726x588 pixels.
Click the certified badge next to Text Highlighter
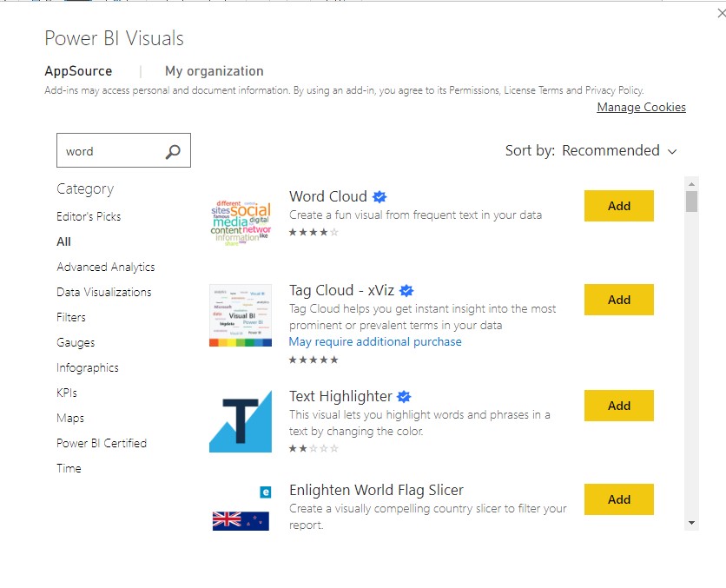click(404, 397)
